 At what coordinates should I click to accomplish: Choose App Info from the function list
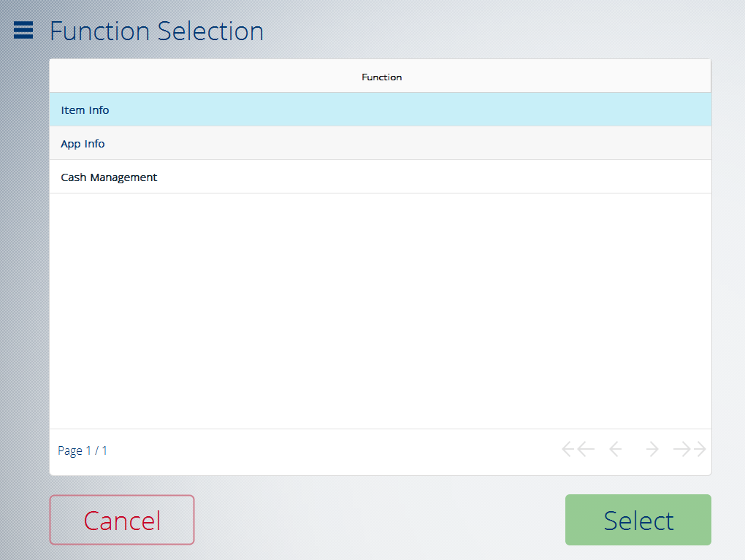(x=380, y=143)
